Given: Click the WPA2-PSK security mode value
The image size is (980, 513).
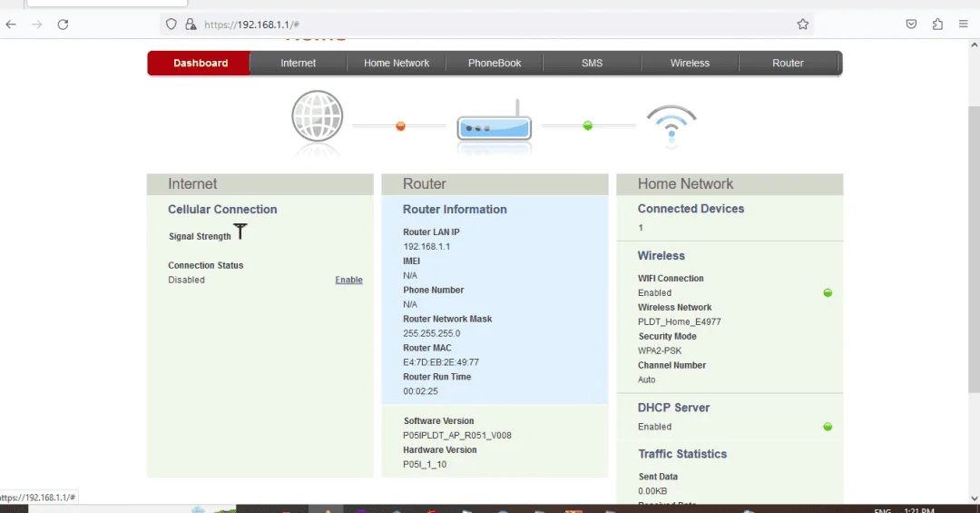Looking at the screenshot, I should click(x=660, y=351).
